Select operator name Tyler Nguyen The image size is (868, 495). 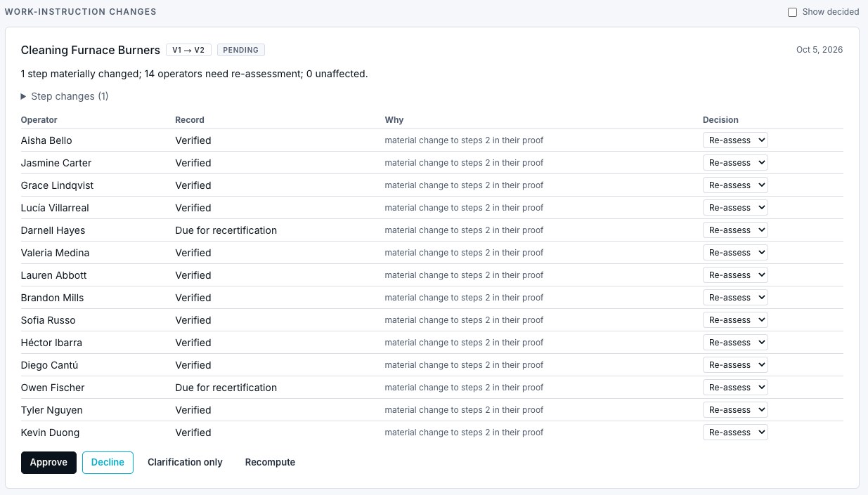coord(52,410)
